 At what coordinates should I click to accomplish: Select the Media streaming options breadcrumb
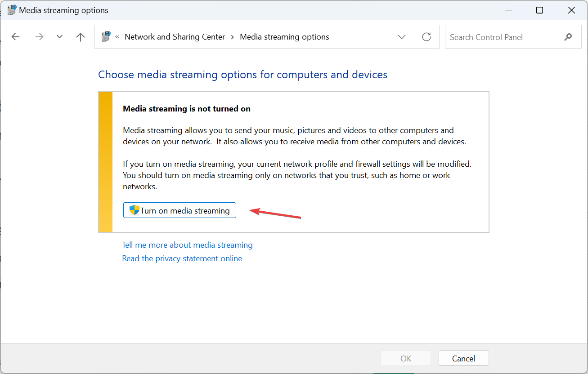click(x=284, y=36)
